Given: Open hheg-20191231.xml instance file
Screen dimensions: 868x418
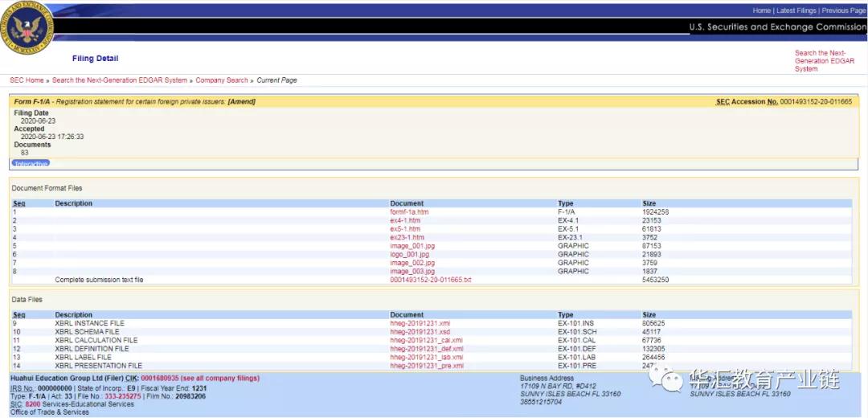Looking at the screenshot, I should pos(420,323).
